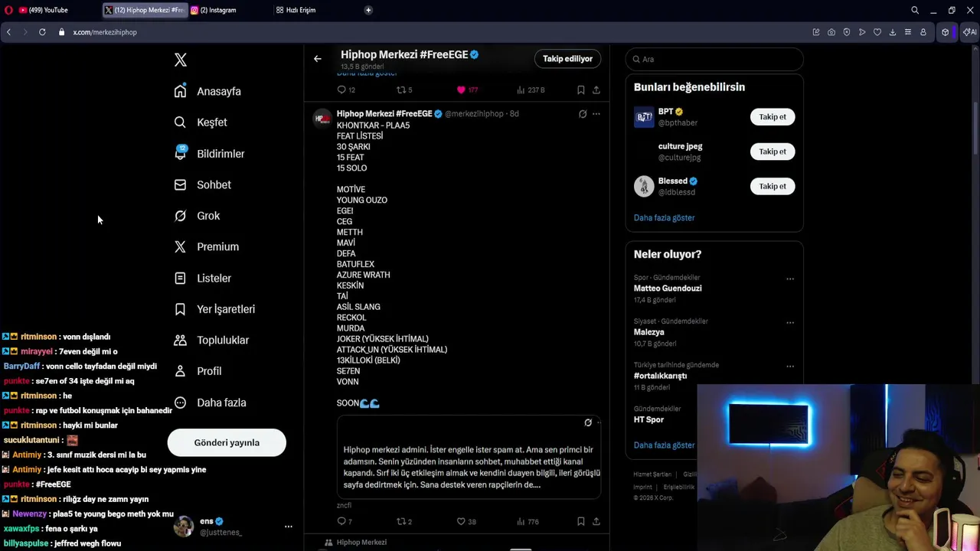Share the post with 38 likes
This screenshot has height=551, width=980.
[x=596, y=521]
